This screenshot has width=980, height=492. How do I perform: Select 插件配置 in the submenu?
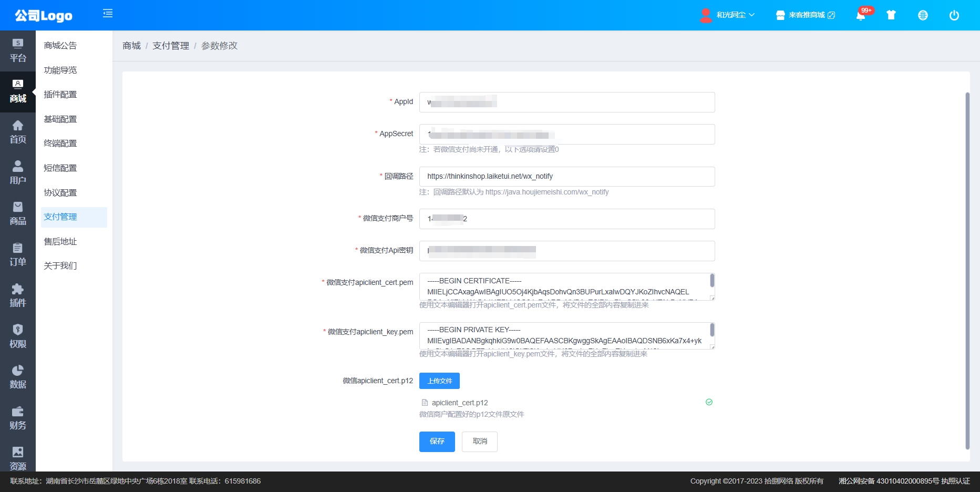tap(60, 95)
